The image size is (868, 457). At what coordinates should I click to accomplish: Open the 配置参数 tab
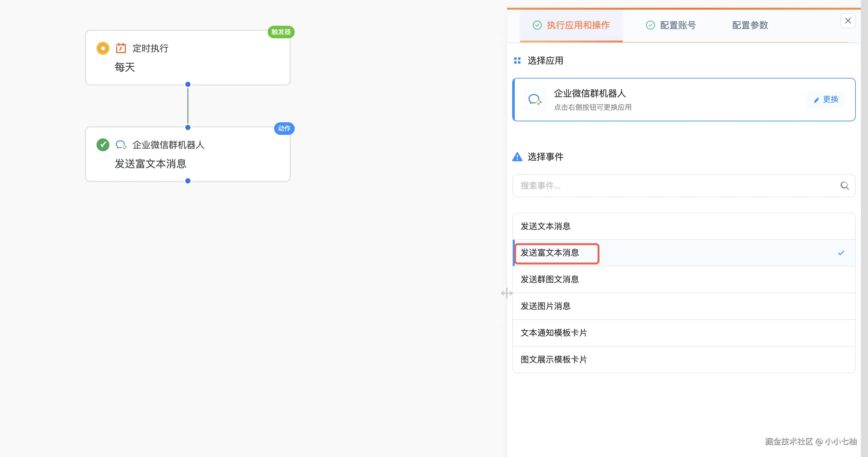[x=750, y=25]
